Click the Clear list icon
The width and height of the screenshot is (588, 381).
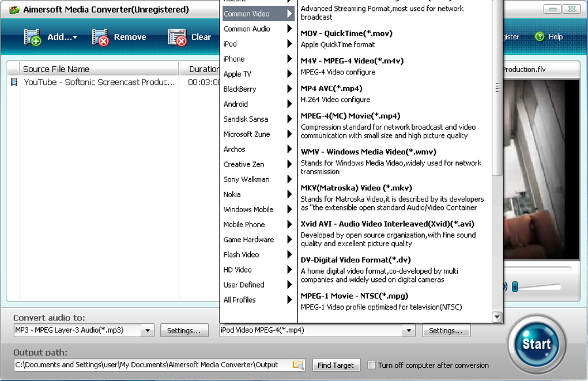click(x=177, y=37)
